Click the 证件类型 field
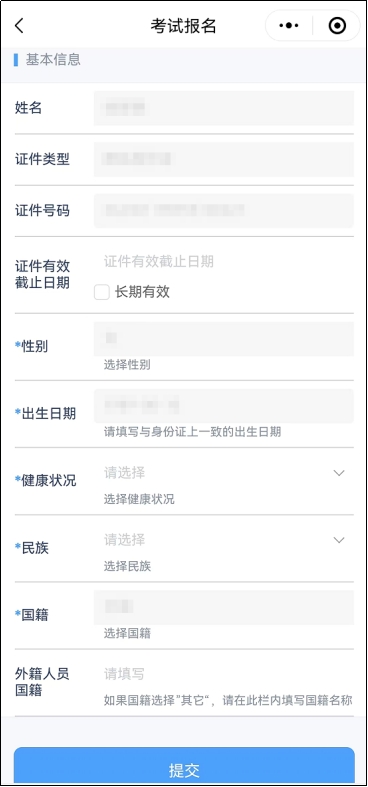 [224, 160]
